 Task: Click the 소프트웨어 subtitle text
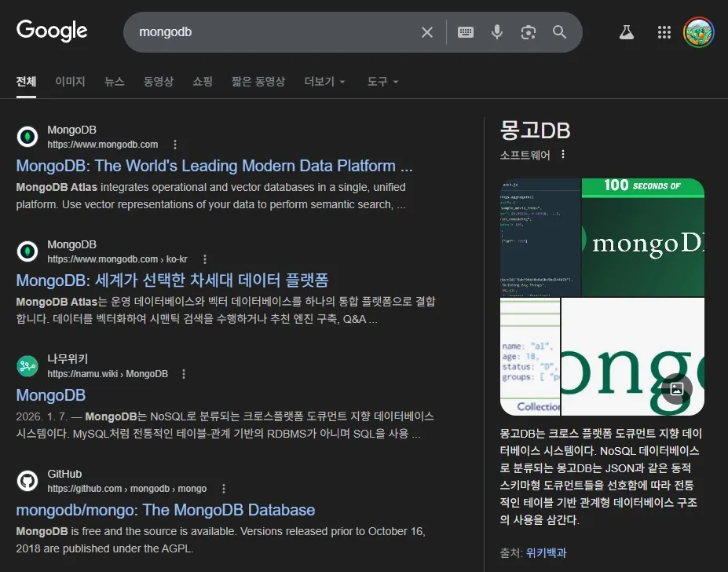525,155
